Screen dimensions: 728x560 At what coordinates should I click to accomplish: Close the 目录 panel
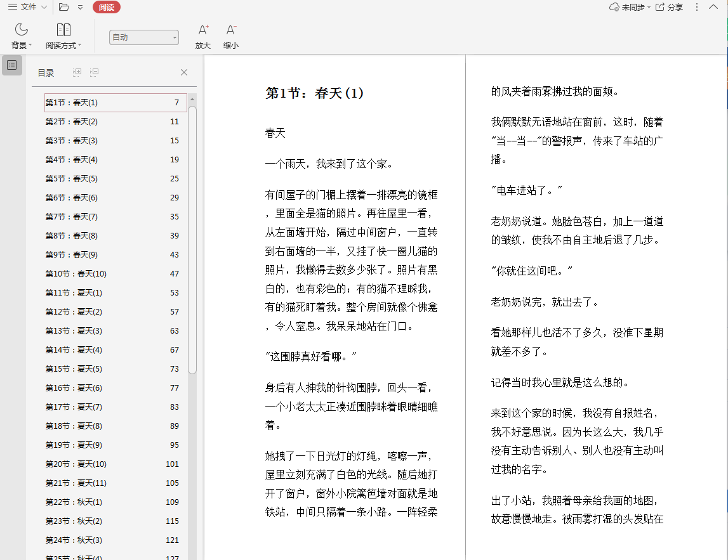point(184,72)
